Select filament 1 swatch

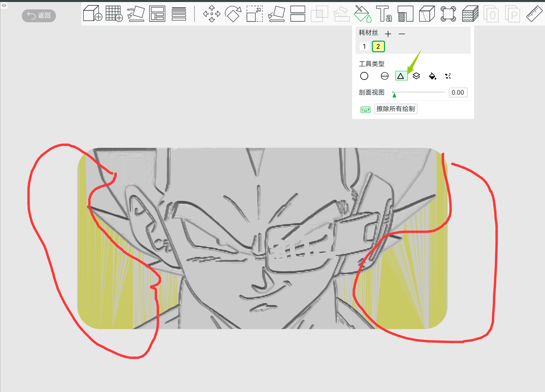[x=364, y=46]
